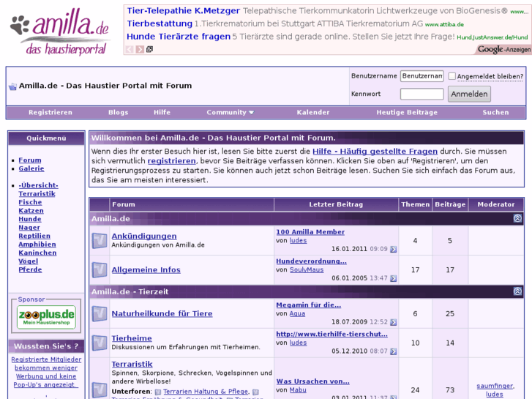Open Registrieren in the navigation bar
The width and height of the screenshot is (532, 399).
[x=50, y=113]
